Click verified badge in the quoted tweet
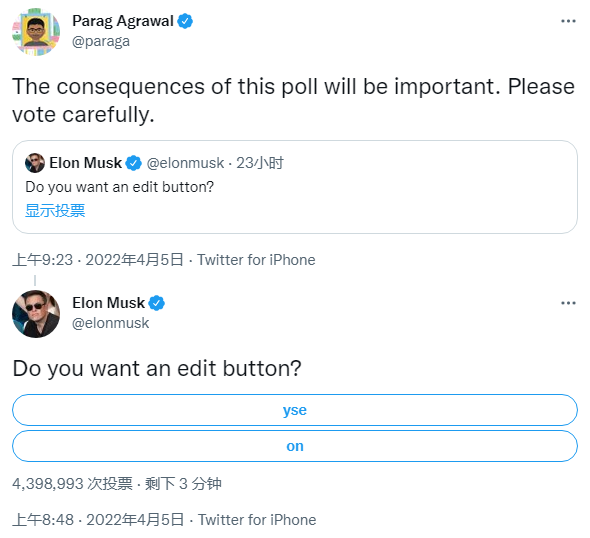 coord(134,163)
